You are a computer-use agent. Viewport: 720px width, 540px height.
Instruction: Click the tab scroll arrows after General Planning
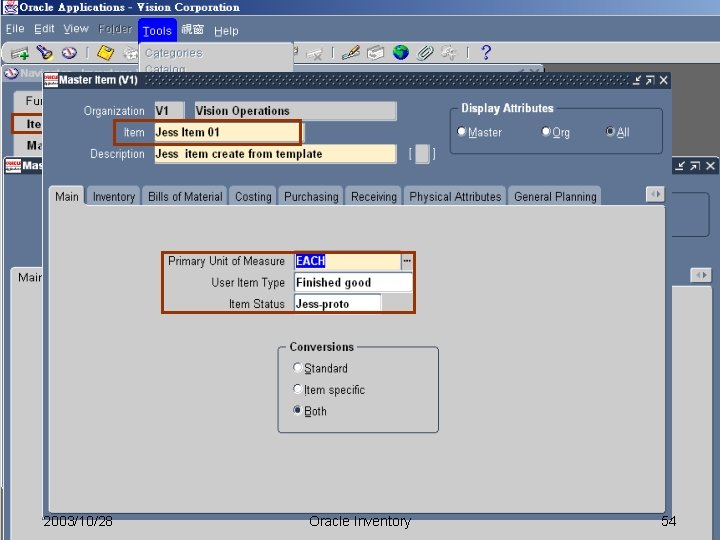coord(655,194)
